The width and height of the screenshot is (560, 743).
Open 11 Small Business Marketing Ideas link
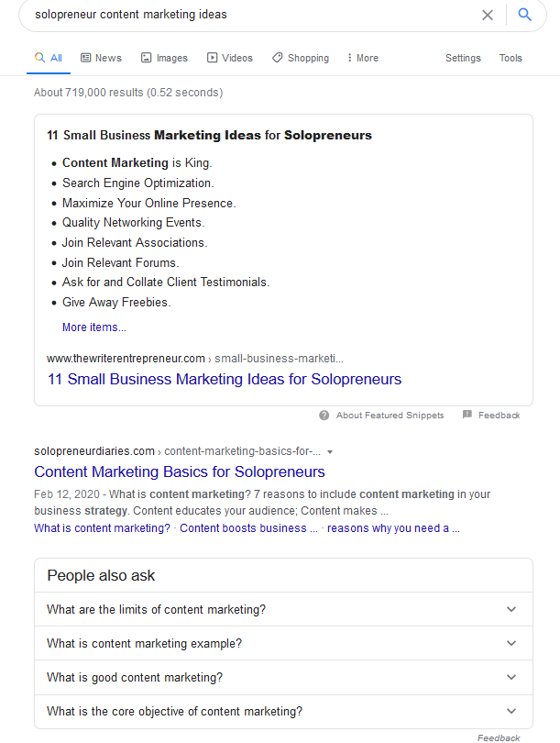(225, 379)
